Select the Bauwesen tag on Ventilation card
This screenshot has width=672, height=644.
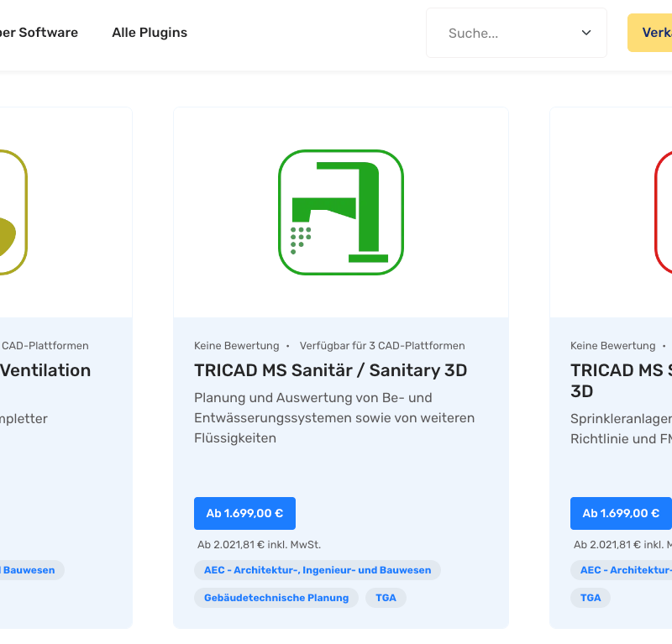pyautogui.click(x=29, y=570)
